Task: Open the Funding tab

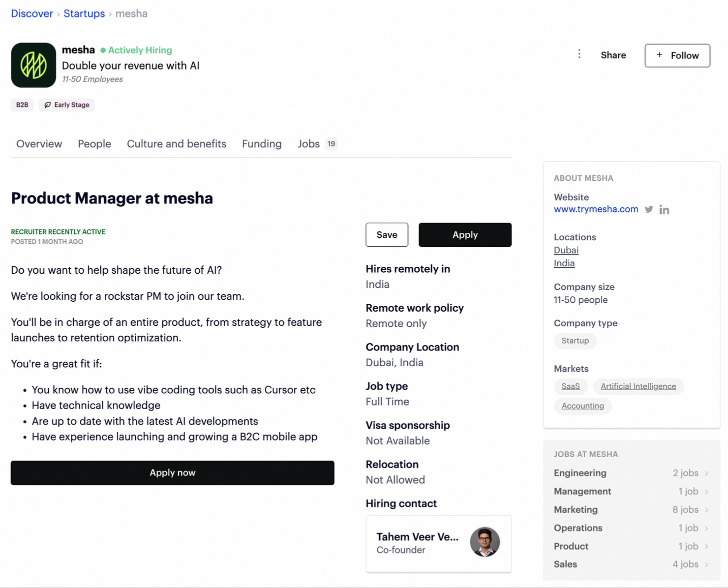Action: click(262, 144)
